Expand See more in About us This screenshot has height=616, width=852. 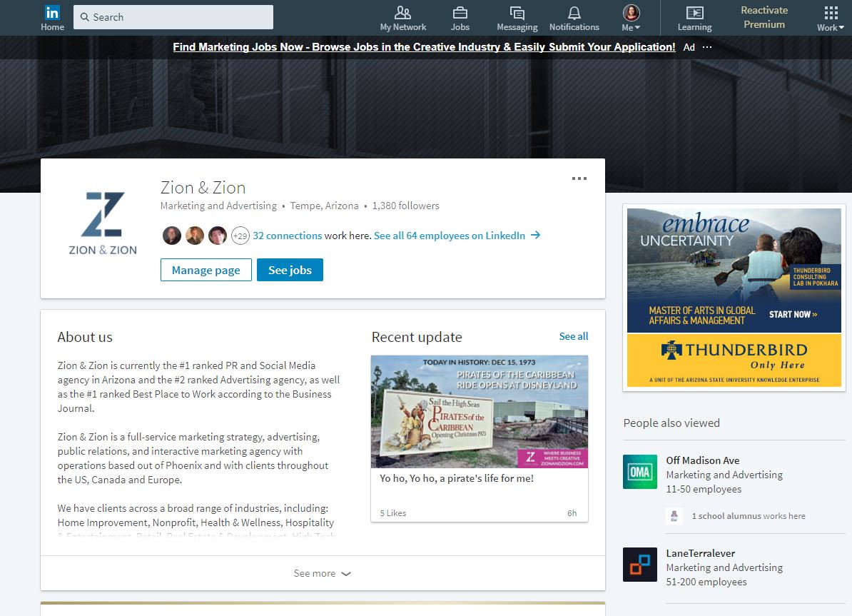tap(323, 572)
